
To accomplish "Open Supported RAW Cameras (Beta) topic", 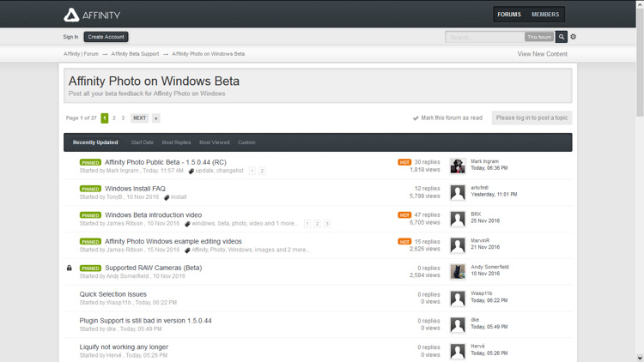I will (x=153, y=268).
